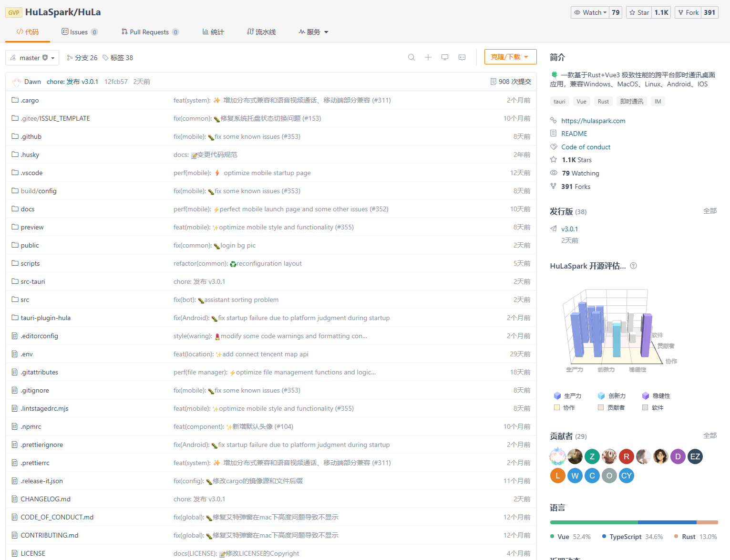This screenshot has height=560, width=730.
Task: Click the TypeScript segment of language bar
Action: 667,522
